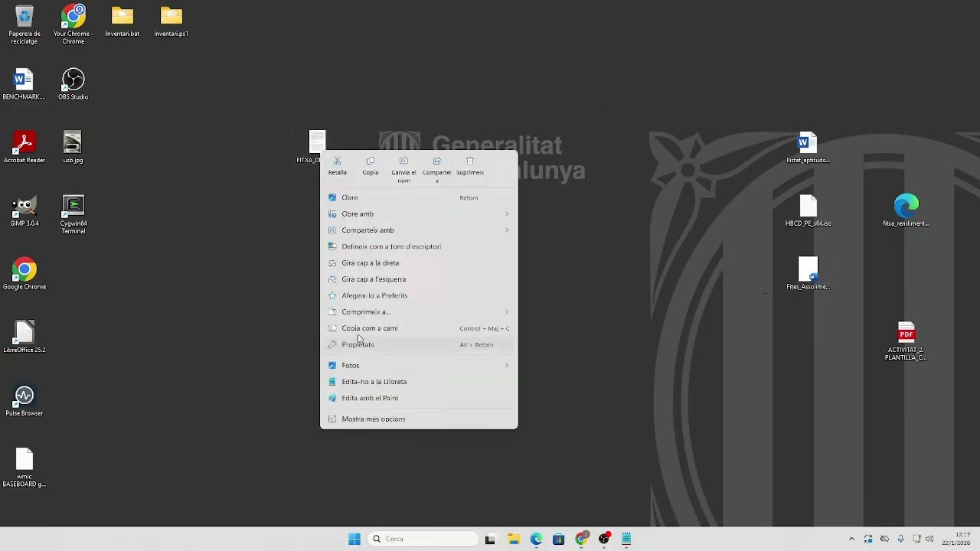Click the Comparteix share icon
980x551 pixels.
(x=436, y=161)
